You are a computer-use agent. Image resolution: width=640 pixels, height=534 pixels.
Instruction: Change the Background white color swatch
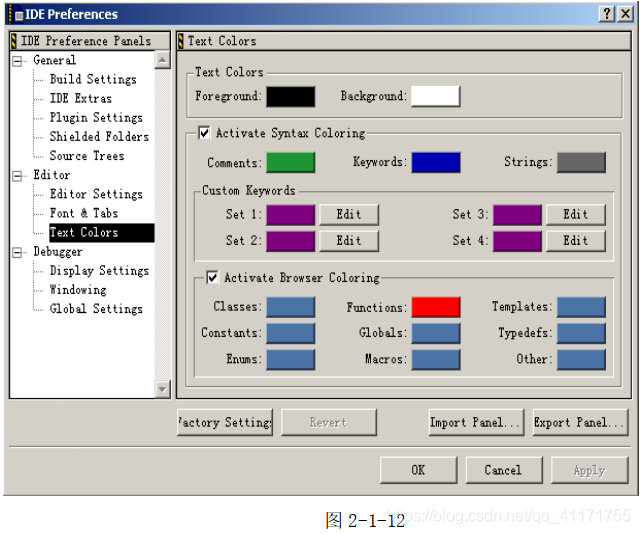pos(436,96)
